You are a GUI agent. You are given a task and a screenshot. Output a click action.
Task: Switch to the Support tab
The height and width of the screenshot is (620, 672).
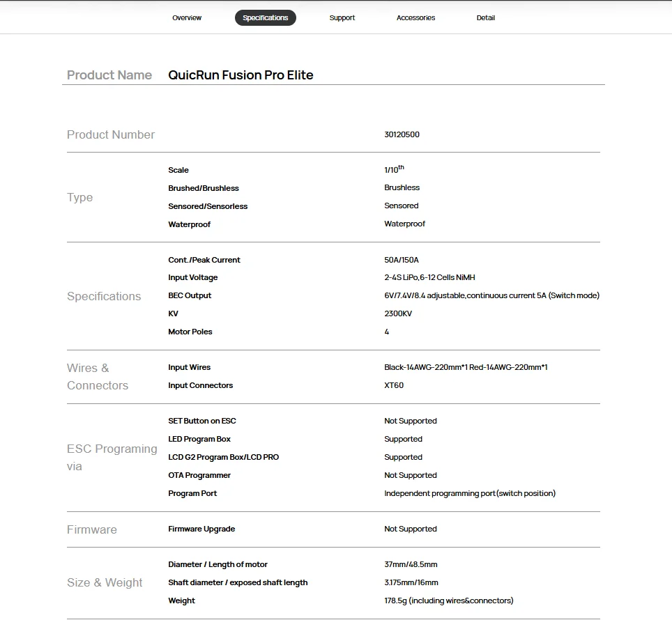pos(342,18)
